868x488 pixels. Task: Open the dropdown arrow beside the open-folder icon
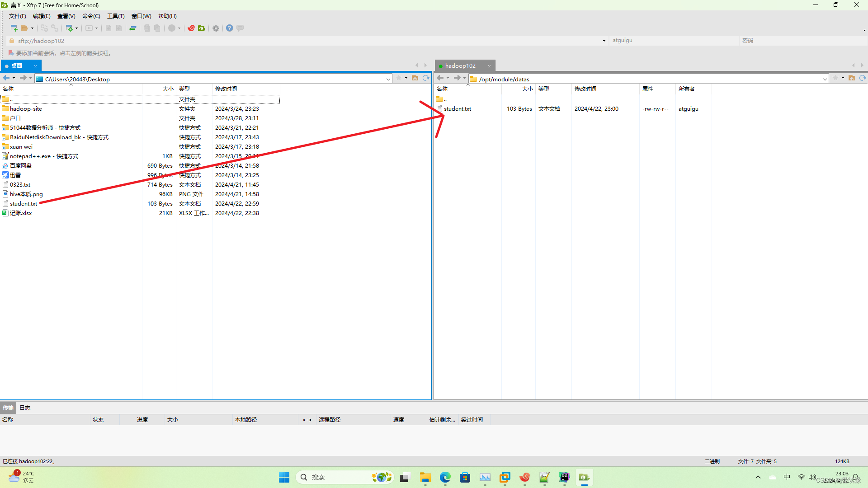(32, 28)
